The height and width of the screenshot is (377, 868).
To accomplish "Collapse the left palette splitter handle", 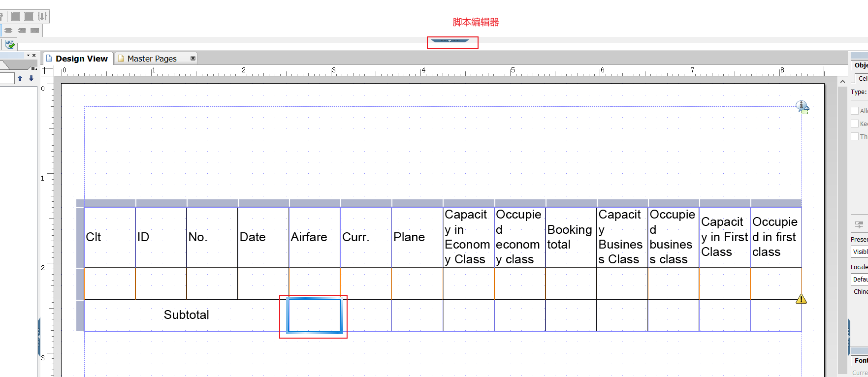I will 39,337.
